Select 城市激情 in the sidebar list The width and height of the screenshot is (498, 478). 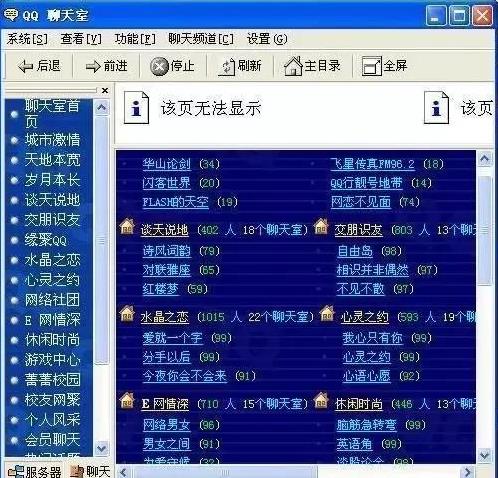point(52,140)
